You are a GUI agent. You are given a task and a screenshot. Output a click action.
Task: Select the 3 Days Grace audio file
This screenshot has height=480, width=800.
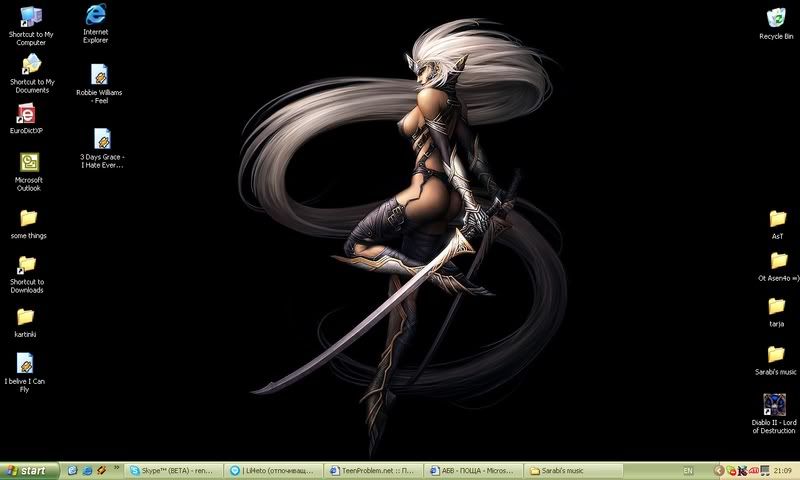[102, 139]
